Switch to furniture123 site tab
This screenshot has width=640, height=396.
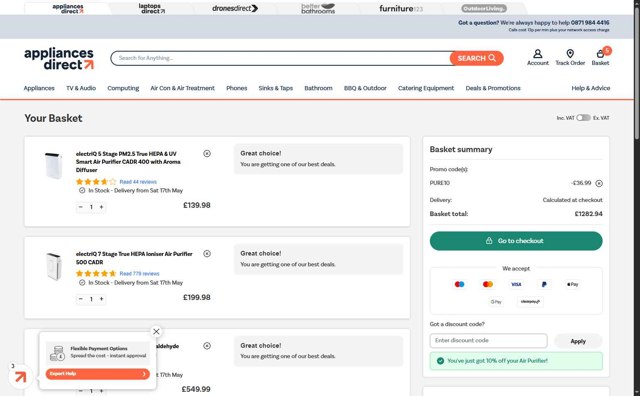(x=401, y=8)
